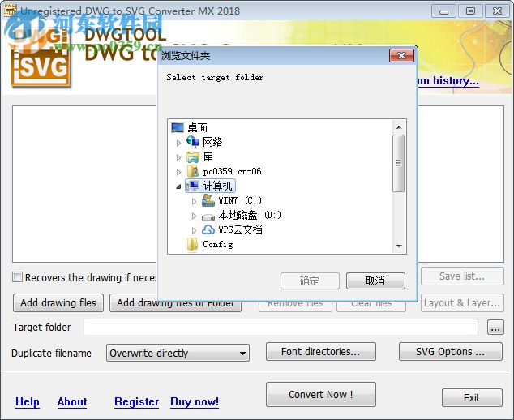
Task: Click Add drawing files button
Action: (x=58, y=302)
